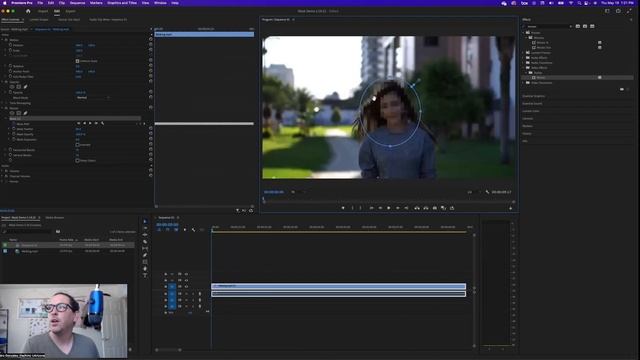The width and height of the screenshot is (640, 360).
Task: Click Export Frame camera icon in Program Monitor
Action: (x=435, y=208)
